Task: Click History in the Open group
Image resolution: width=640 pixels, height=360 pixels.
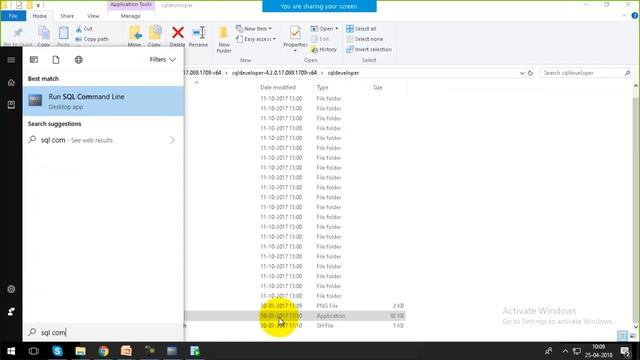Action: tap(324, 49)
